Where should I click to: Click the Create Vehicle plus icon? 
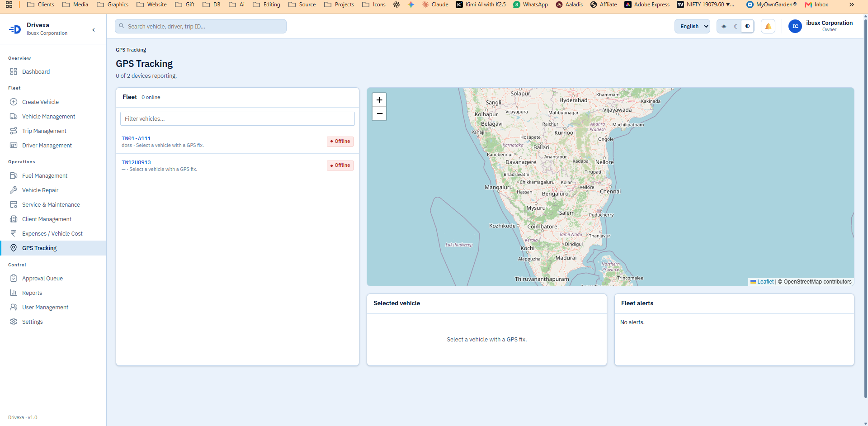[14, 102]
